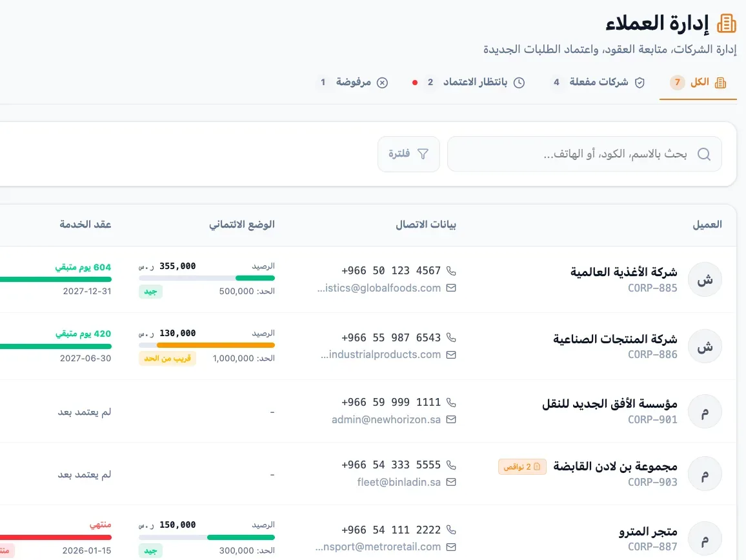746x560 pixels.
Task: Click the orange credit bar for 130,000
Action: click(207, 345)
